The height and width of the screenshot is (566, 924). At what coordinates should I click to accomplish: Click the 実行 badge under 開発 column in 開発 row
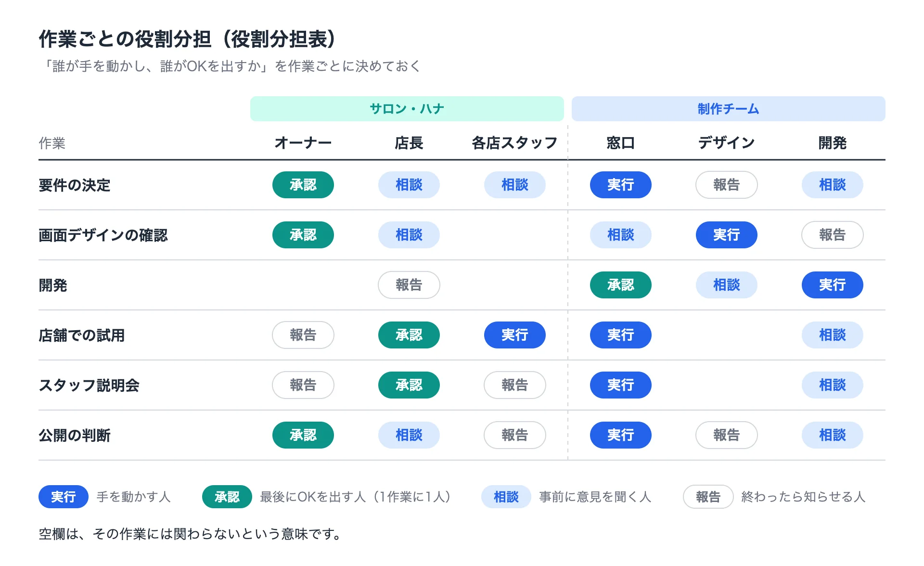click(833, 285)
